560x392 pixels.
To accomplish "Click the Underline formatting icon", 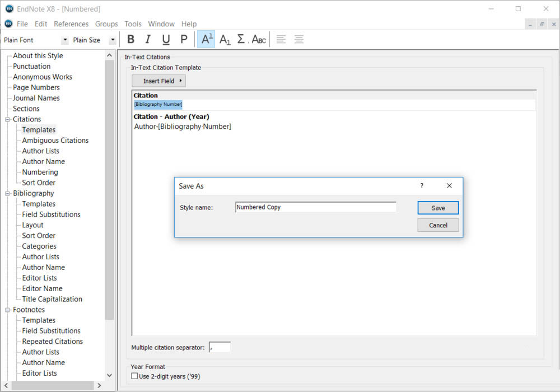I will coord(166,39).
